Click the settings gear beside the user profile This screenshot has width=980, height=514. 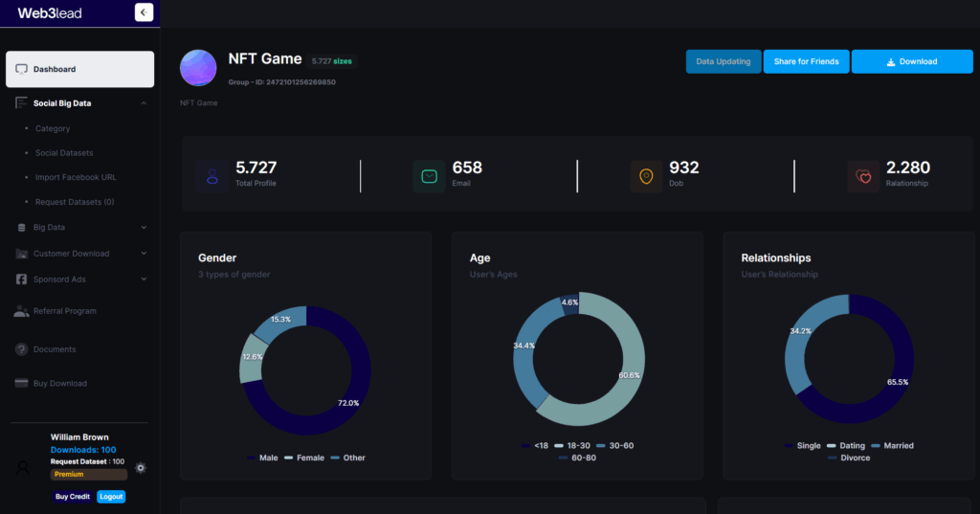tap(141, 468)
